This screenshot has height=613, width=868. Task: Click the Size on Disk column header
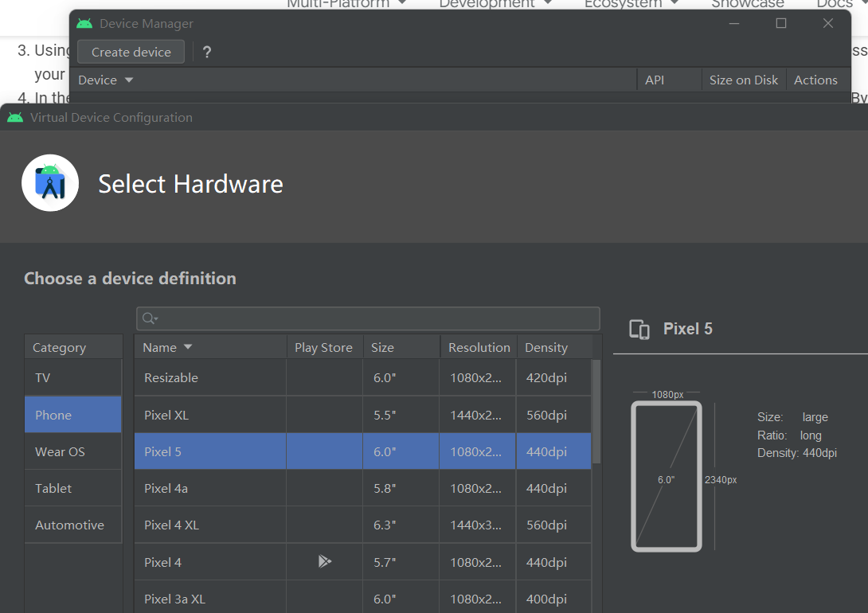[744, 80]
